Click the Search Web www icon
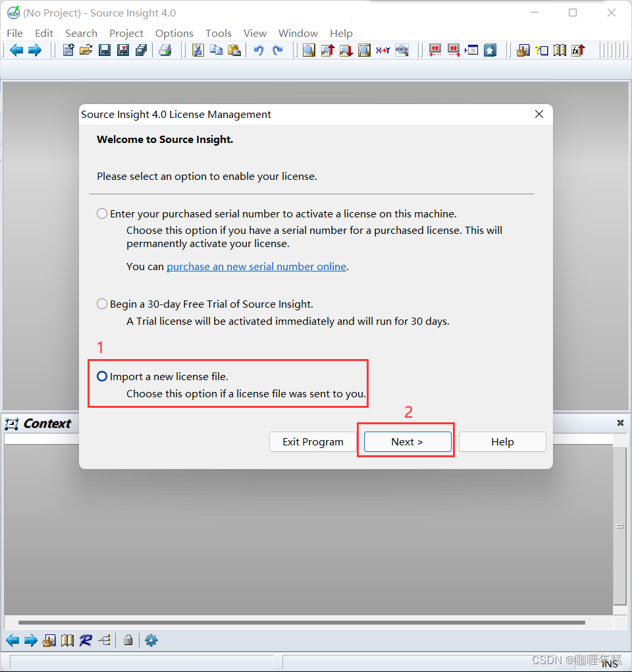The image size is (632, 672). (x=402, y=50)
